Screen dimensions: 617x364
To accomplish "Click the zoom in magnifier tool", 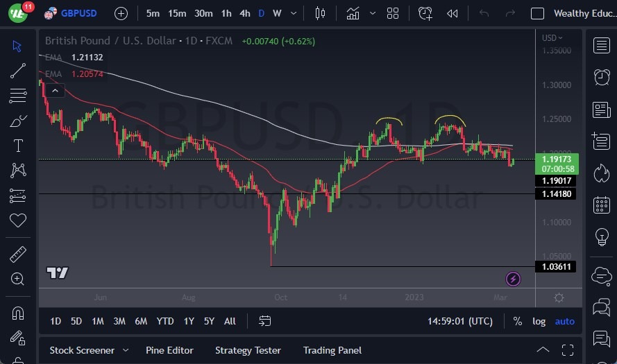I will (x=17, y=279).
